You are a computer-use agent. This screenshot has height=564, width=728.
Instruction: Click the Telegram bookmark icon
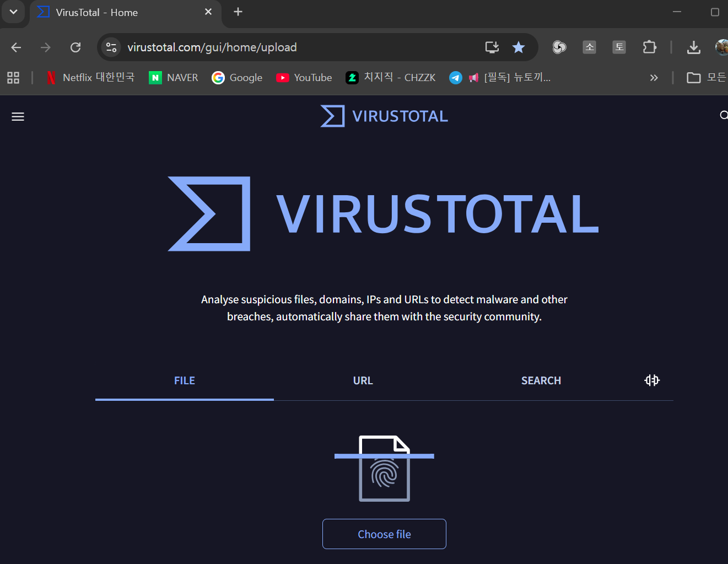coord(455,78)
